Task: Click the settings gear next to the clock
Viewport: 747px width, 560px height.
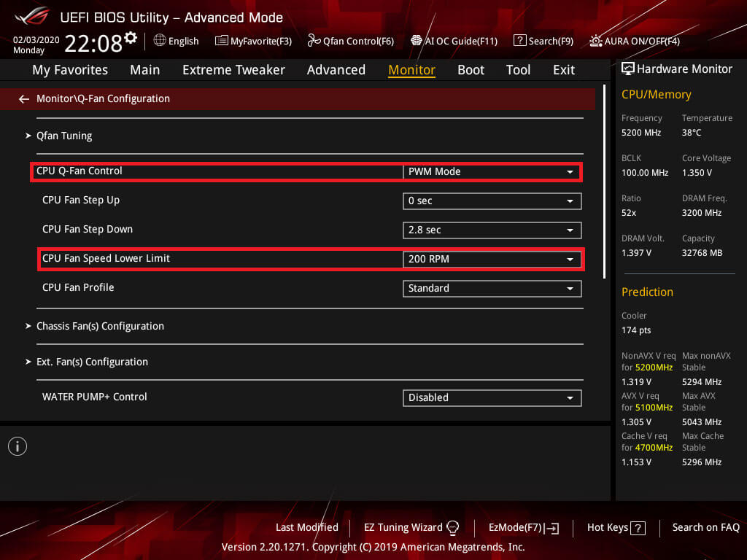Action: click(131, 38)
